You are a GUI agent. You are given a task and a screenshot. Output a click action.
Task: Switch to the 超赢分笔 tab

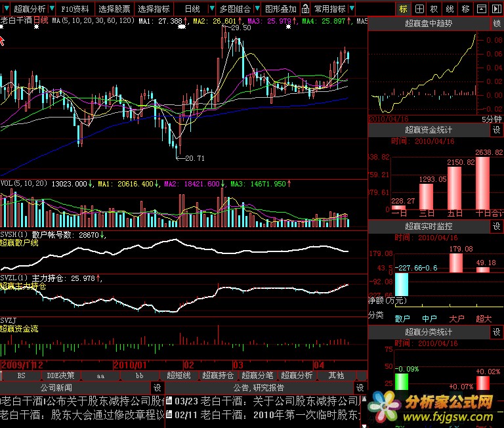pyautogui.click(x=257, y=375)
